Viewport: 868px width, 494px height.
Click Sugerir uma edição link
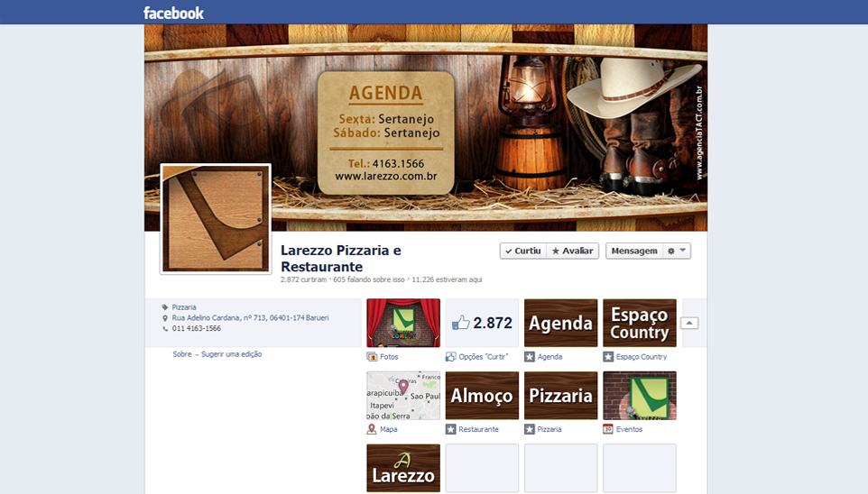[231, 354]
